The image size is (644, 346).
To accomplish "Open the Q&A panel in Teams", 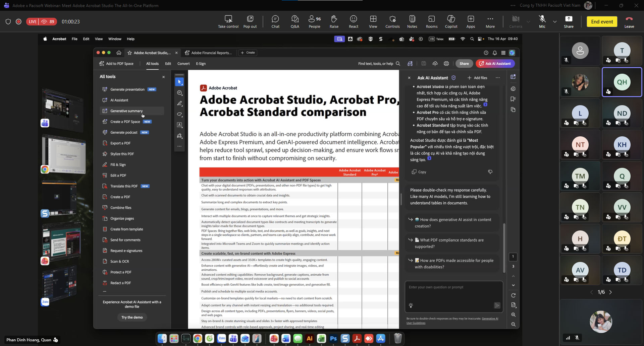I will tap(295, 21).
